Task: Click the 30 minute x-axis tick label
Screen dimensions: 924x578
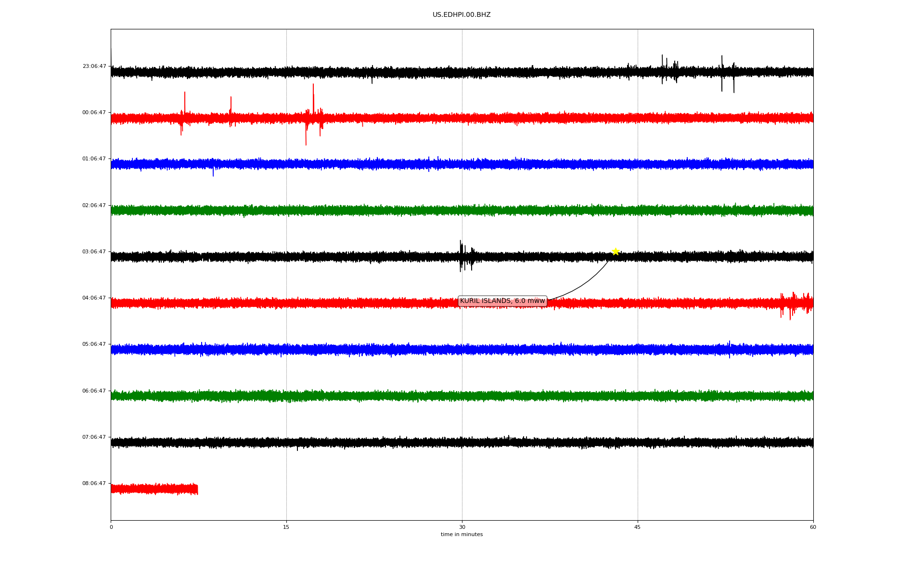Action: click(462, 527)
